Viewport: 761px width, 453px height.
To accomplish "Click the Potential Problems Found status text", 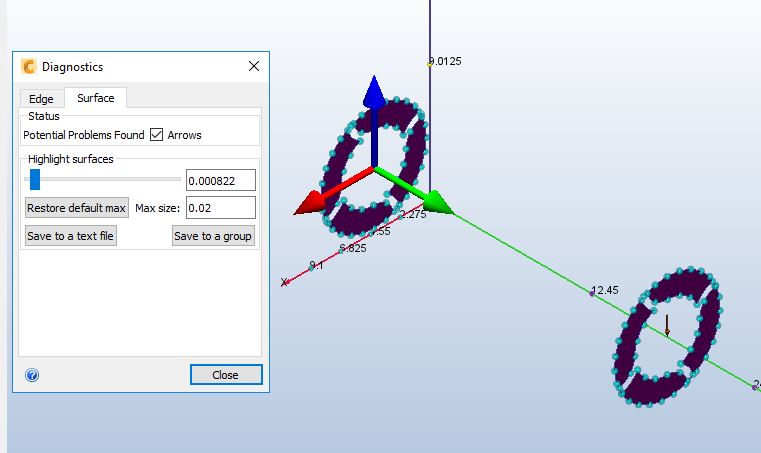I will (84, 135).
